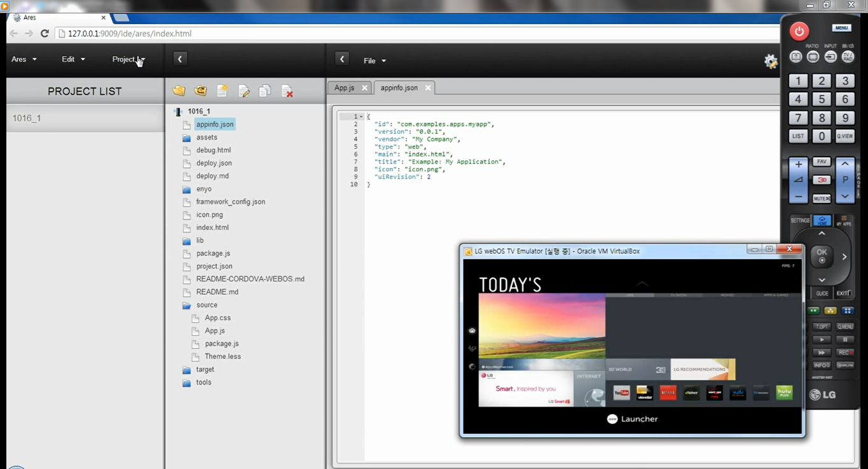Click the LIST button on the remote
868x469 pixels.
[x=798, y=136]
